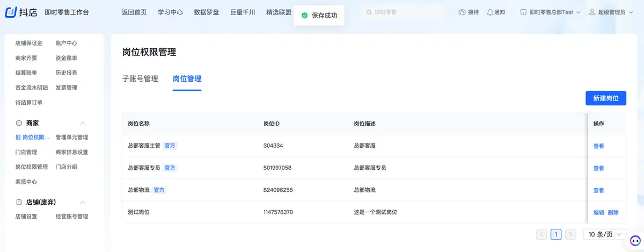This screenshot has height=252, width=644.
Task: Click 查看 for 总部客服主管
Action: pyautogui.click(x=598, y=146)
